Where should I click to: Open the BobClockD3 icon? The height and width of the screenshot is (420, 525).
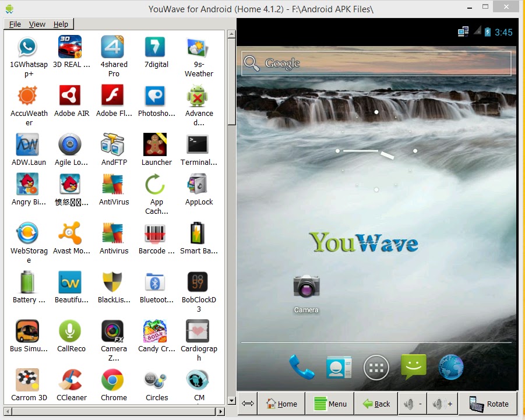(198, 282)
